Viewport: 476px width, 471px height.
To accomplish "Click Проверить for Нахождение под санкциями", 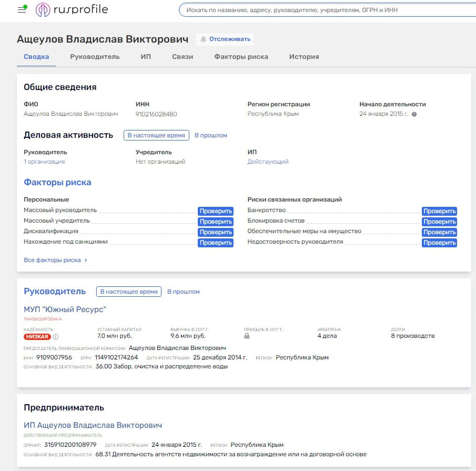I will click(x=215, y=243).
